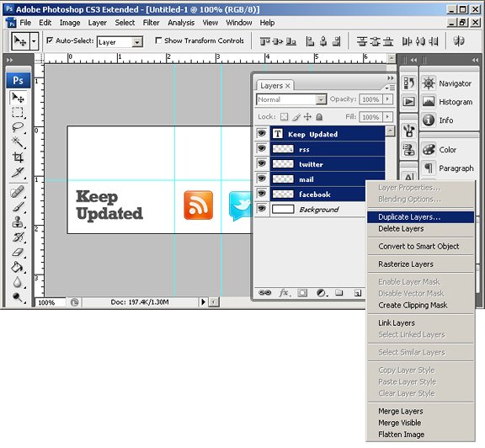Open the Navigator panel

[x=448, y=83]
